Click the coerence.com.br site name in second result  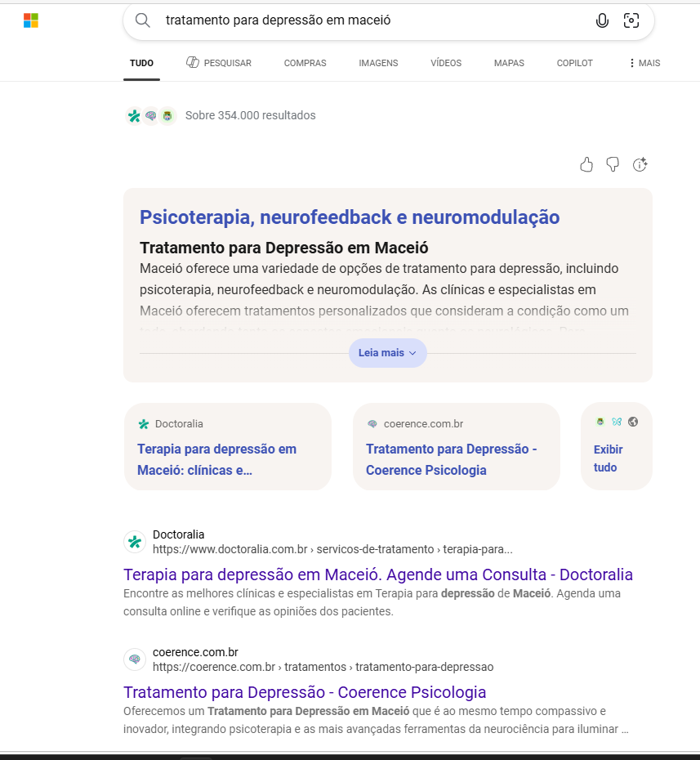[195, 652]
